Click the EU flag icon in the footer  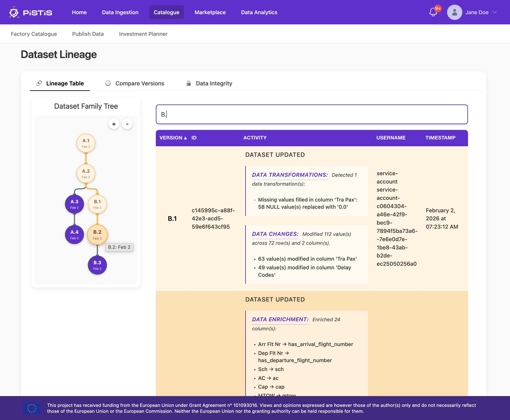click(32, 408)
